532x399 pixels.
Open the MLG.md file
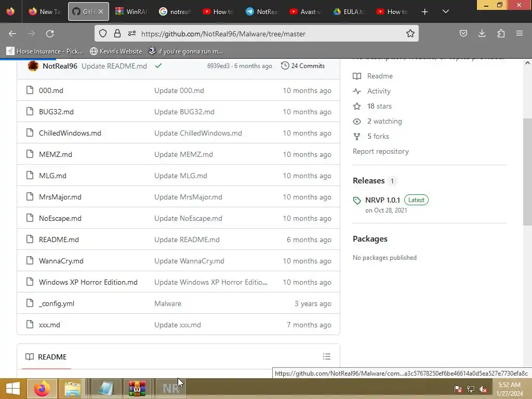click(52, 176)
